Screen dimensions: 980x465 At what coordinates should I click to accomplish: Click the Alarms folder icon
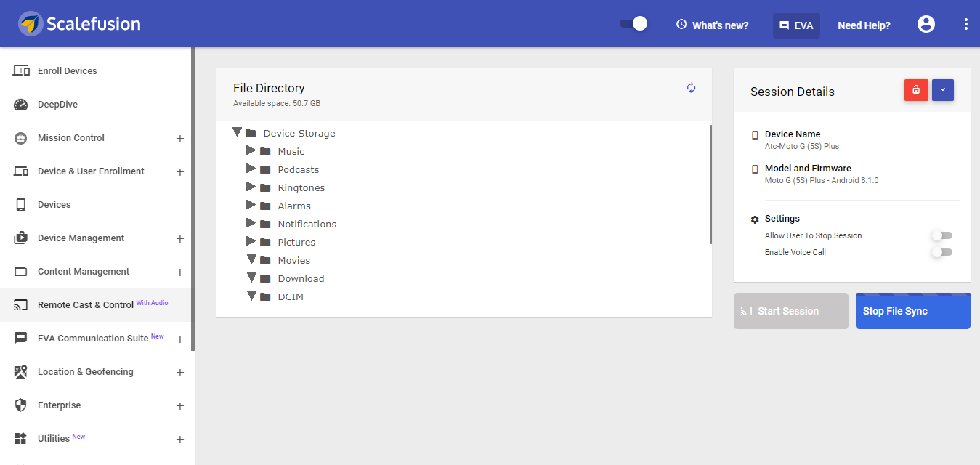pyautogui.click(x=266, y=206)
